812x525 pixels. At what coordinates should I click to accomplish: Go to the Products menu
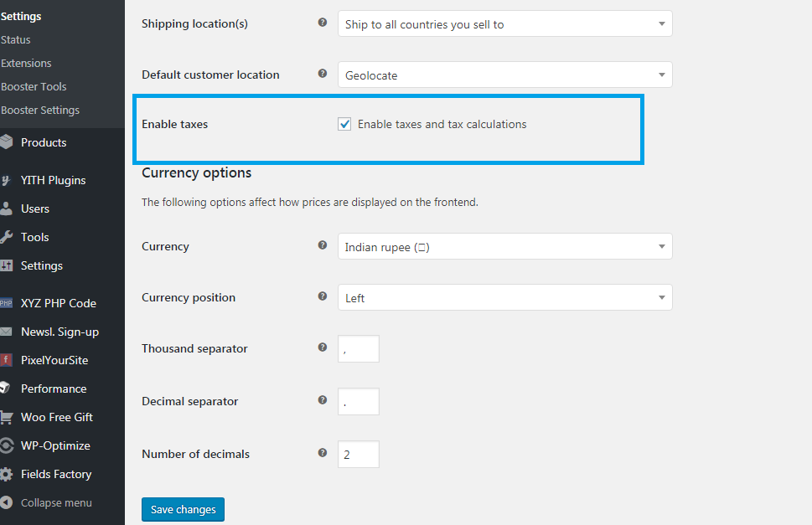point(44,142)
